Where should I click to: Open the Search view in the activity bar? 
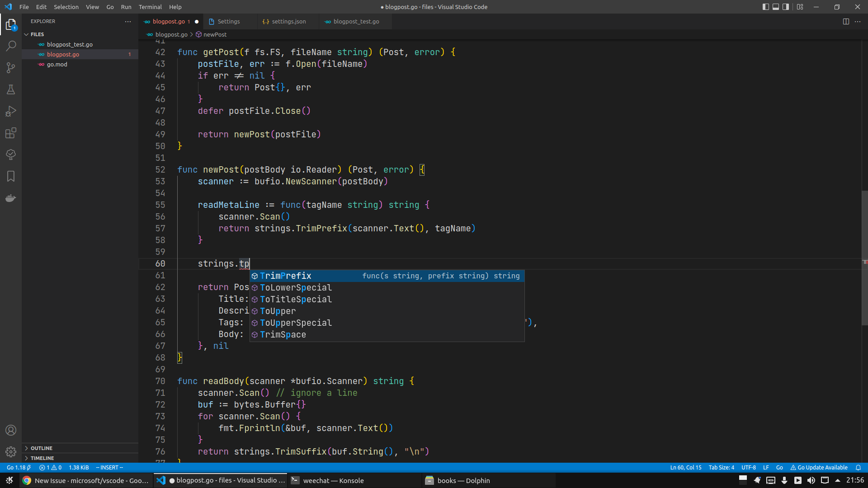11,46
